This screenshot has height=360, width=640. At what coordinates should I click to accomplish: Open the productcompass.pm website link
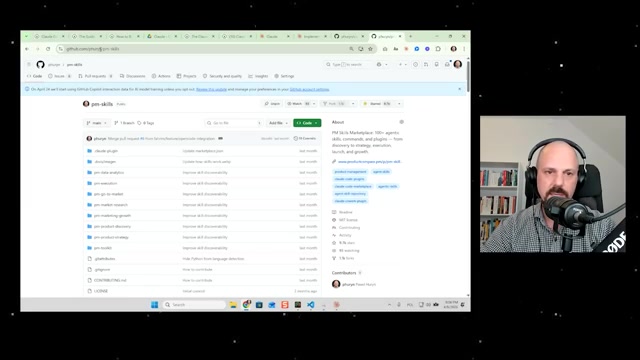(370, 162)
